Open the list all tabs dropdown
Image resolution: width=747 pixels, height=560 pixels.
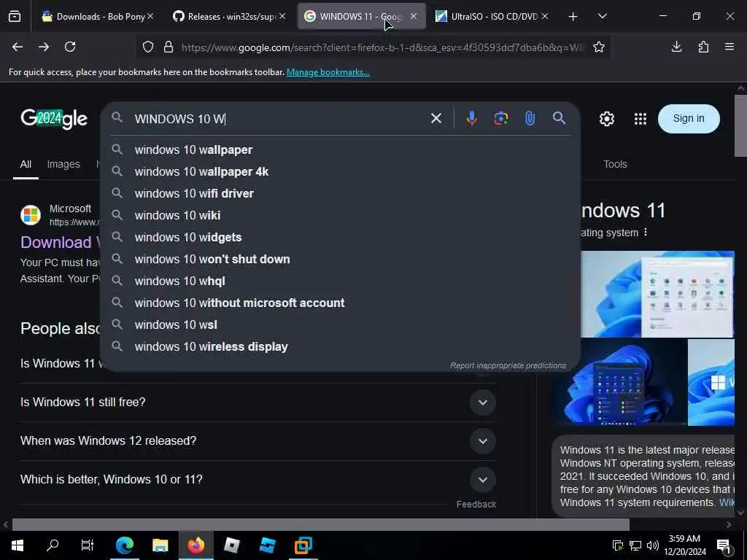[602, 16]
